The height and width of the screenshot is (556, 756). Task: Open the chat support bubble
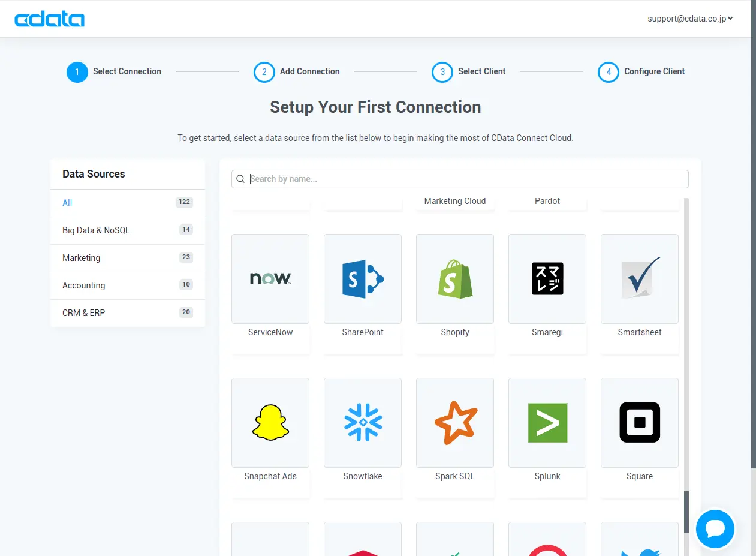pos(715,529)
